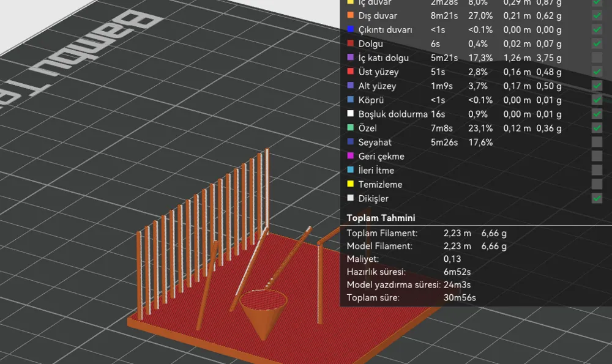This screenshot has width=612, height=364.
Task: Select the Çıkıntı duvarı legend label
Action: point(385,29)
